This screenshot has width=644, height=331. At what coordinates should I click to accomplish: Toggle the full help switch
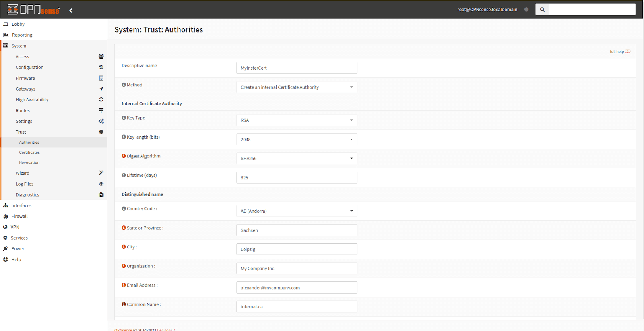627,51
